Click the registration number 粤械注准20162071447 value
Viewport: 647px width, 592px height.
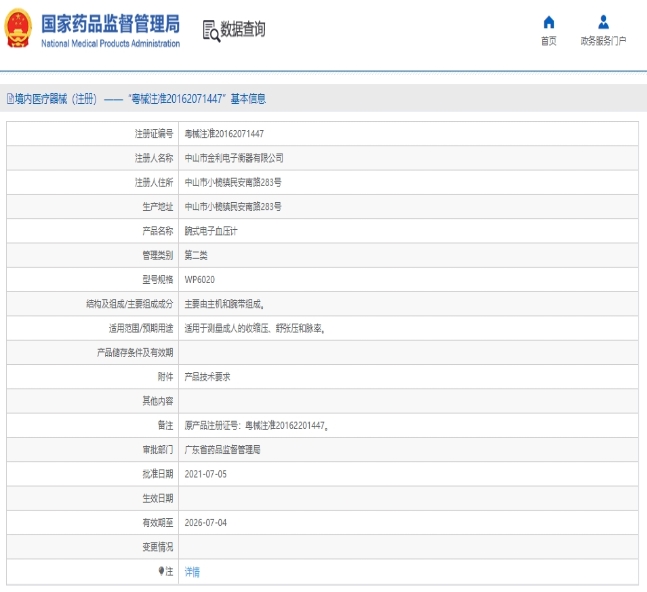pyautogui.click(x=224, y=133)
